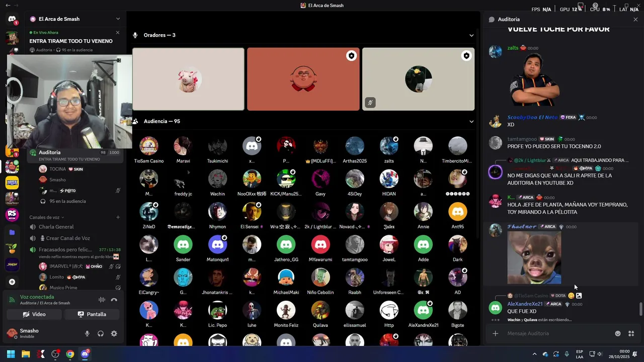Select Crear Canal de Voz channel
Viewport: 644px width, 362px height.
coord(75,238)
